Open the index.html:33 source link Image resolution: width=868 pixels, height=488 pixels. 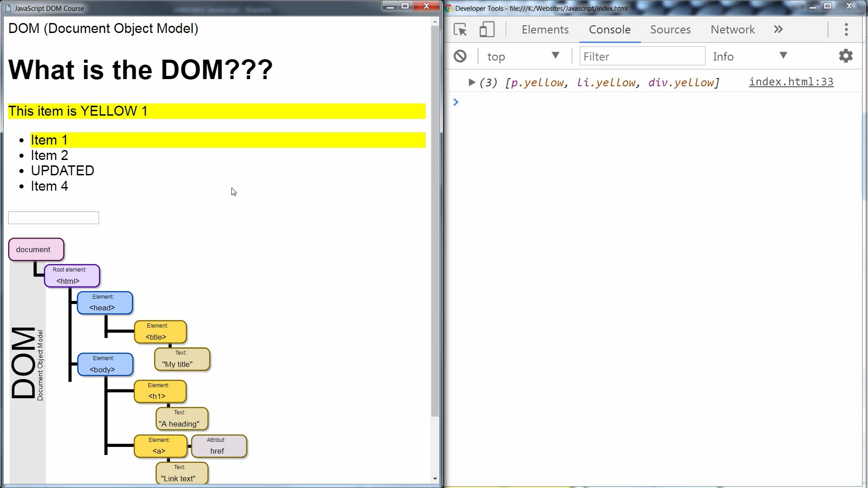click(x=791, y=82)
